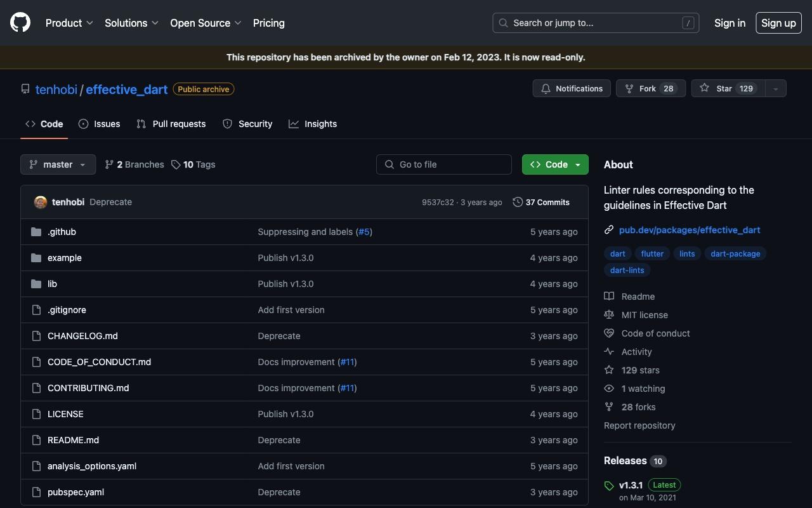
Task: Expand the Solutions menu
Action: coord(131,23)
